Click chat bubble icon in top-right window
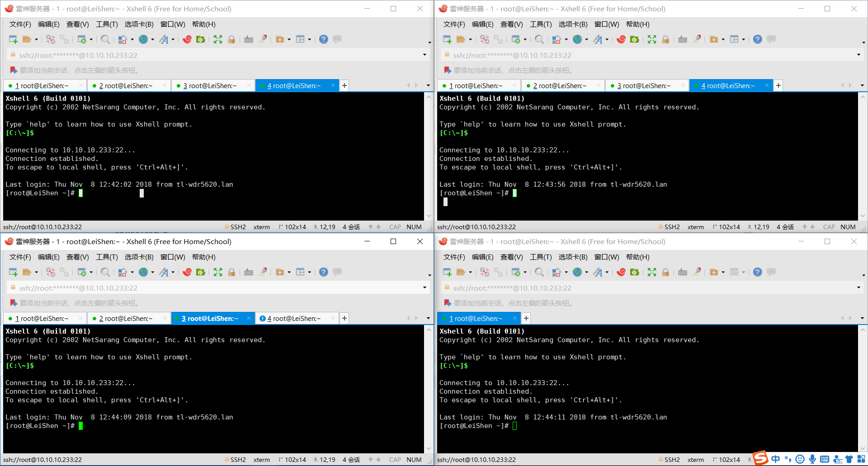The height and width of the screenshot is (466, 868). (771, 39)
